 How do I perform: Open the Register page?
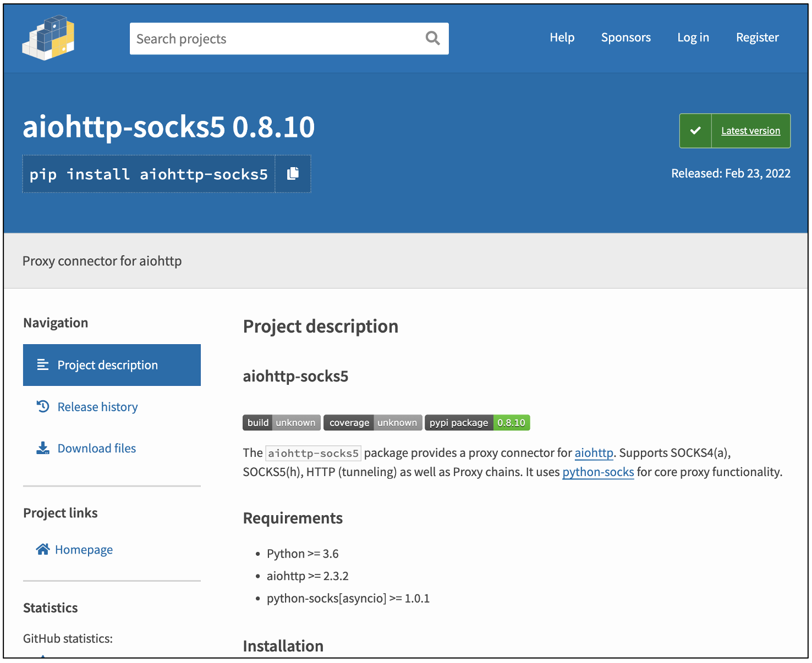757,37
